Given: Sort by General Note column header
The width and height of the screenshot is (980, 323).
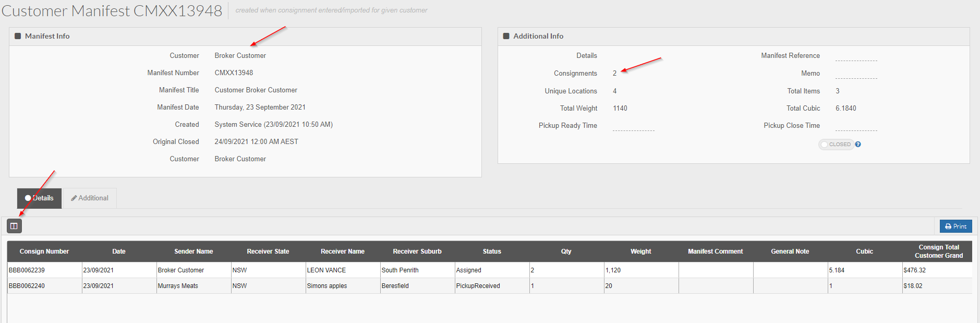Looking at the screenshot, I should 790,252.
